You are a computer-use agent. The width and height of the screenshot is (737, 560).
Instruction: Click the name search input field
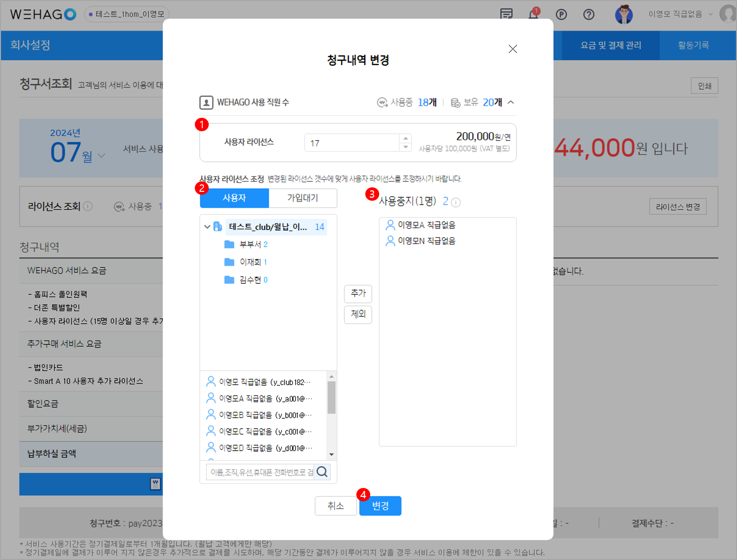(x=260, y=472)
